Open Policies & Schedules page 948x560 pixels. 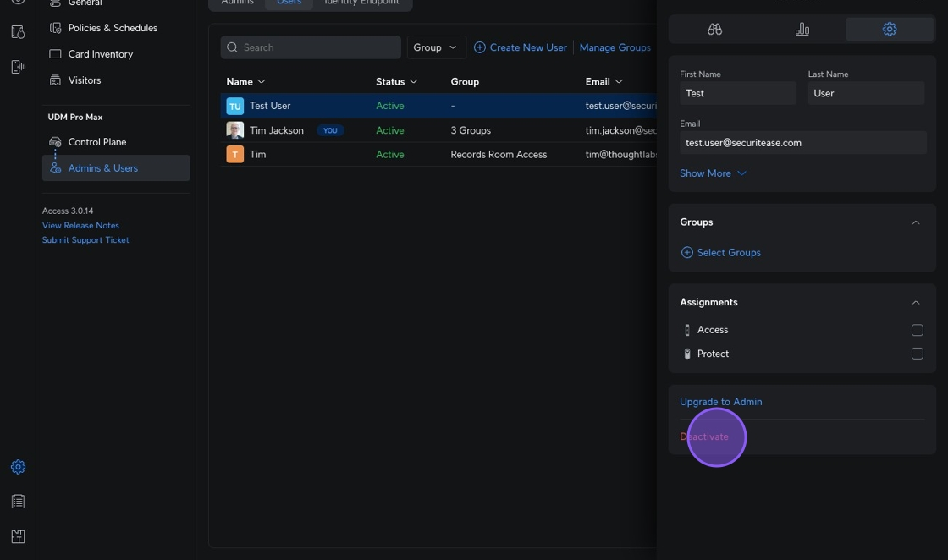113,28
